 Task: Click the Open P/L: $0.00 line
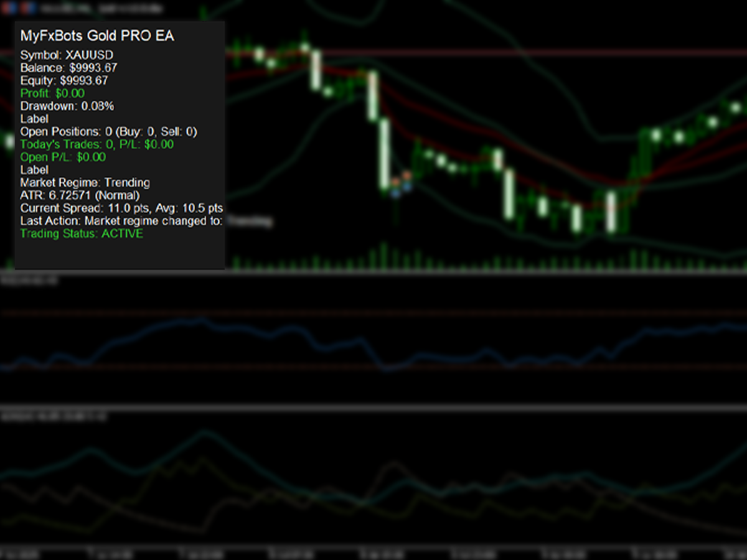[63, 157]
